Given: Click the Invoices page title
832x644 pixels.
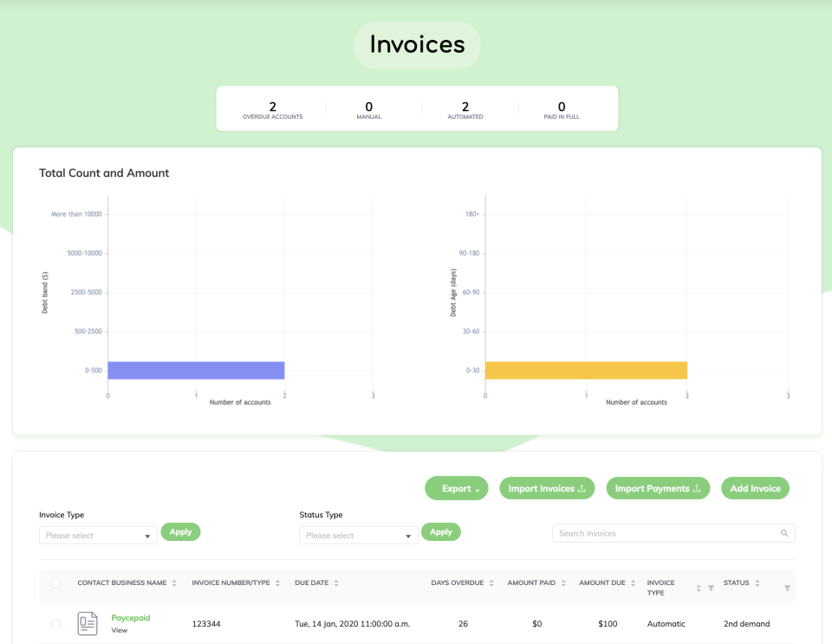Looking at the screenshot, I should coord(417,44).
